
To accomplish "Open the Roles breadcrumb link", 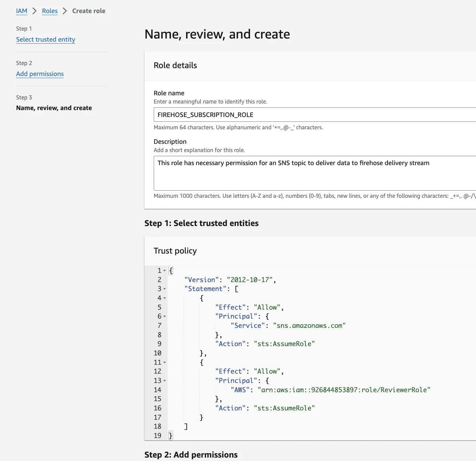I will (x=50, y=11).
